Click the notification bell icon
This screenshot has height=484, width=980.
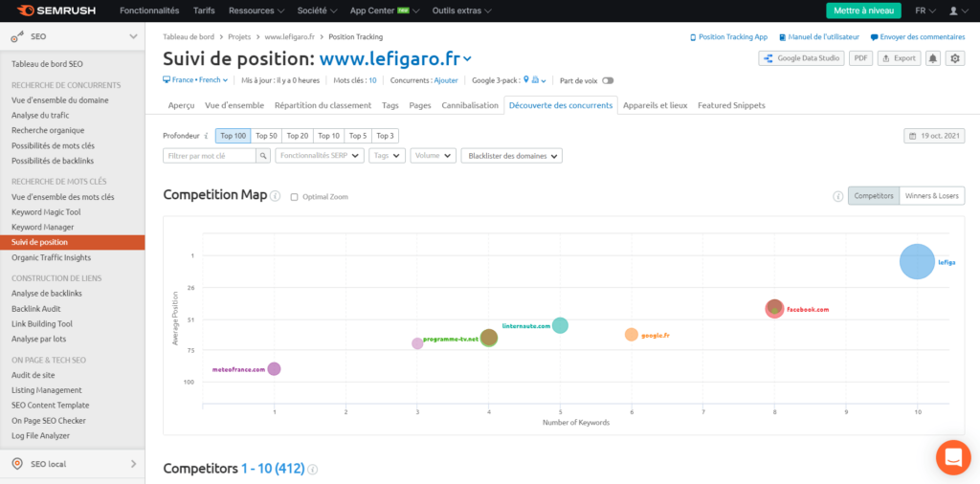click(932, 58)
